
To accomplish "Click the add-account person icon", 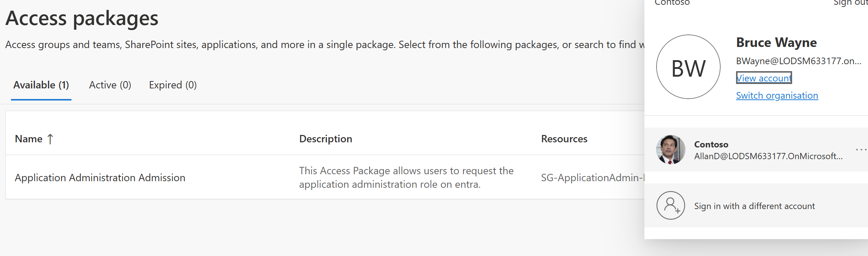I will (670, 205).
